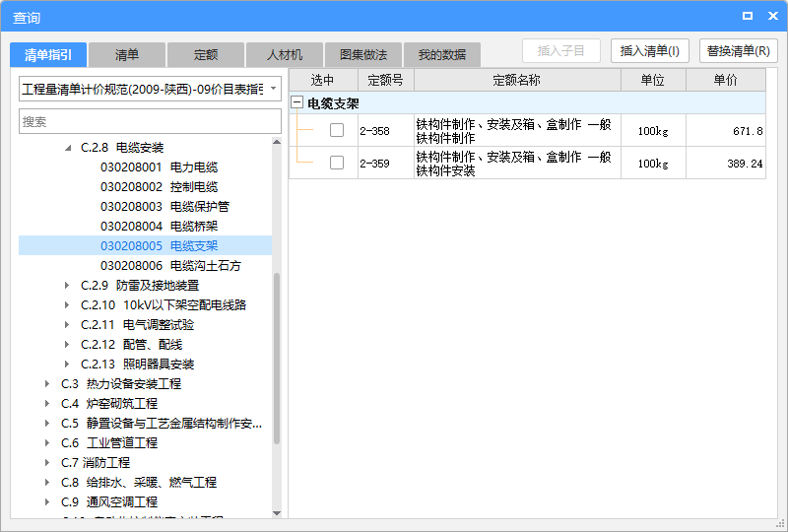Expand C.2.10 10kV以下架空配电线路
The height and width of the screenshot is (532, 788).
pos(67,305)
